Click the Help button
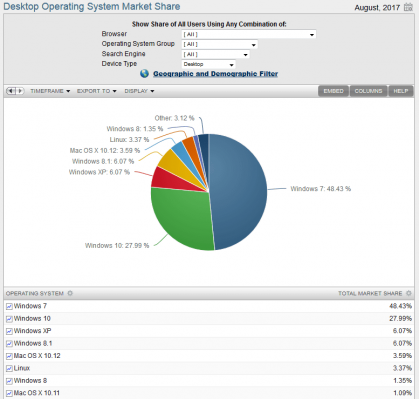Viewport: 419px width, 399px height. tap(401, 91)
